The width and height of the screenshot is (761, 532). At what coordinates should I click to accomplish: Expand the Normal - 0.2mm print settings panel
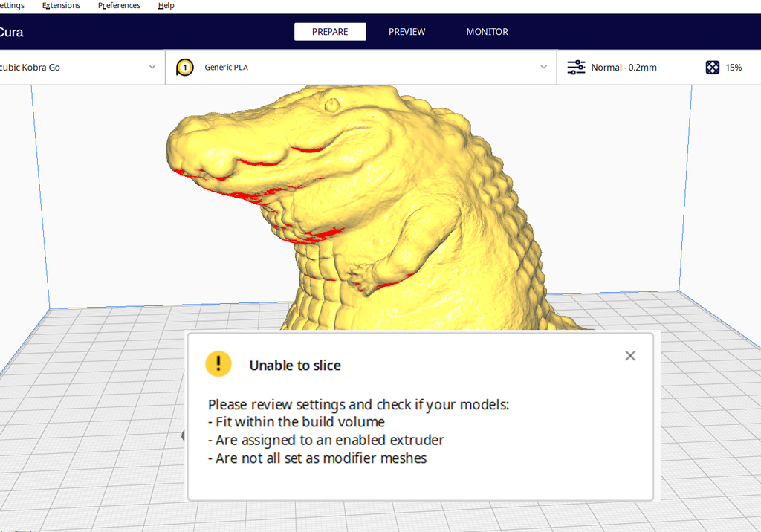[x=625, y=67]
